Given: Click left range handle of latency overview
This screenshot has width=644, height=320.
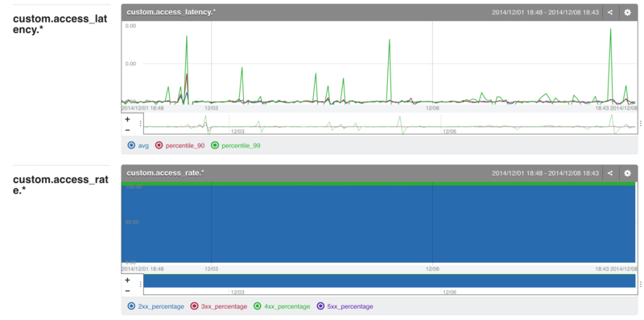Looking at the screenshot, I should tap(141, 123).
